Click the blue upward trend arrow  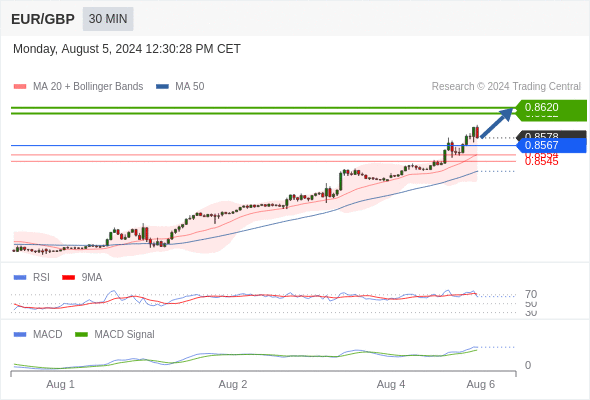[x=497, y=123]
